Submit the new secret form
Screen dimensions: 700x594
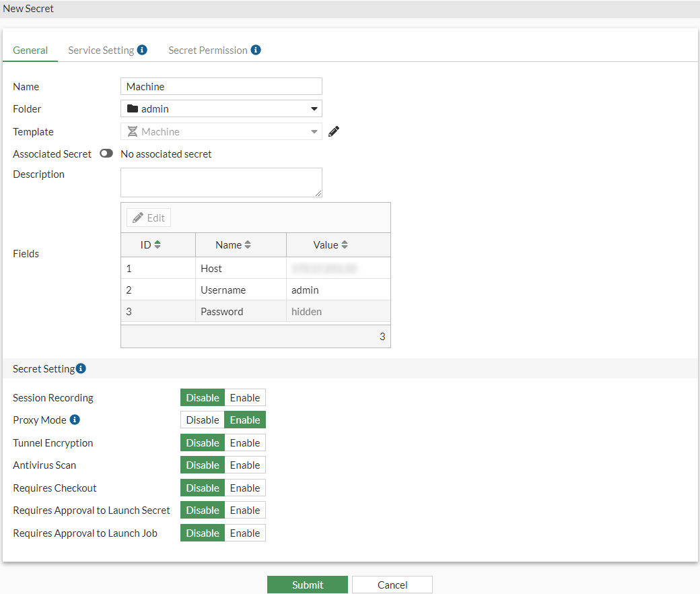tap(307, 584)
